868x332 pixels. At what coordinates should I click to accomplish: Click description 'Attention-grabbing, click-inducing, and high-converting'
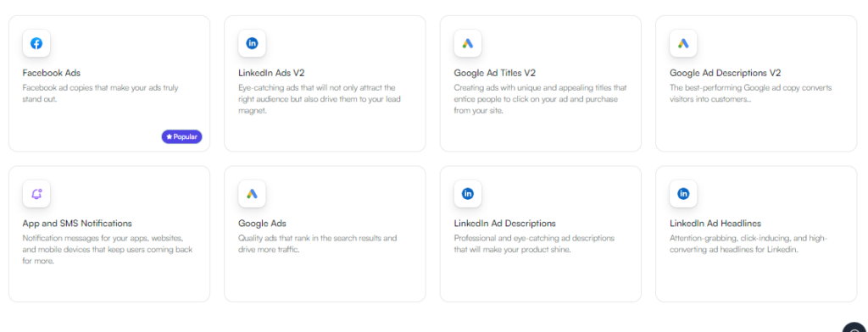[x=748, y=244]
